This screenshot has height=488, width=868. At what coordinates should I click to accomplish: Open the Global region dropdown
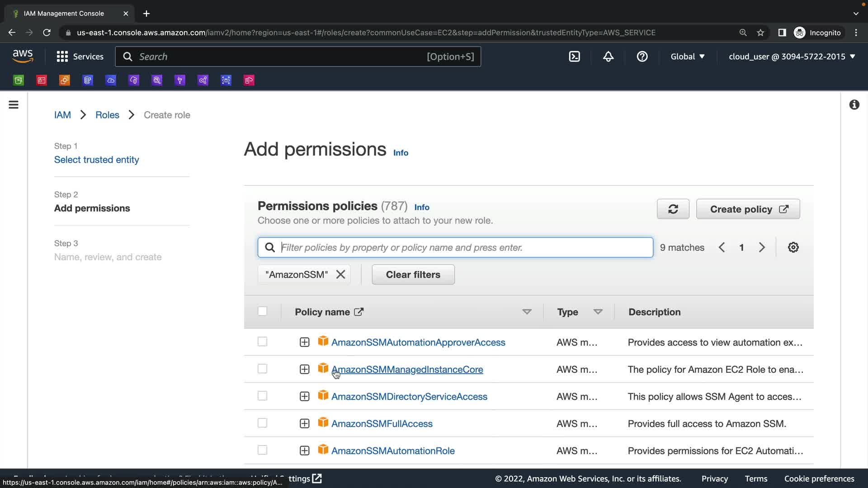[687, 56]
